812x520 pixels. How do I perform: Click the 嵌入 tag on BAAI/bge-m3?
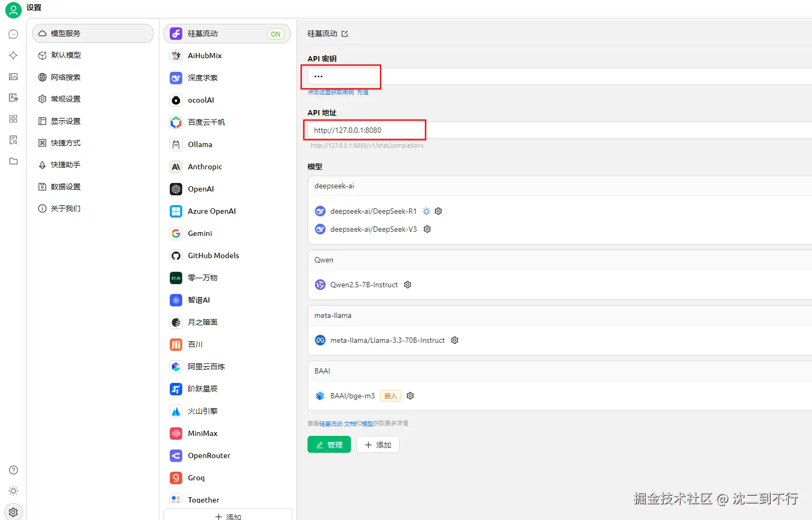(x=391, y=396)
